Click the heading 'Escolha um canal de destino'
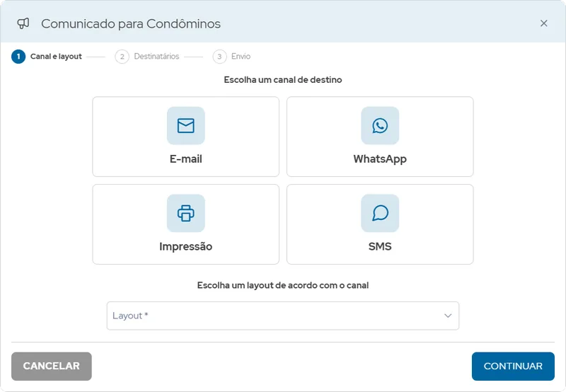566x392 pixels. tap(282, 80)
